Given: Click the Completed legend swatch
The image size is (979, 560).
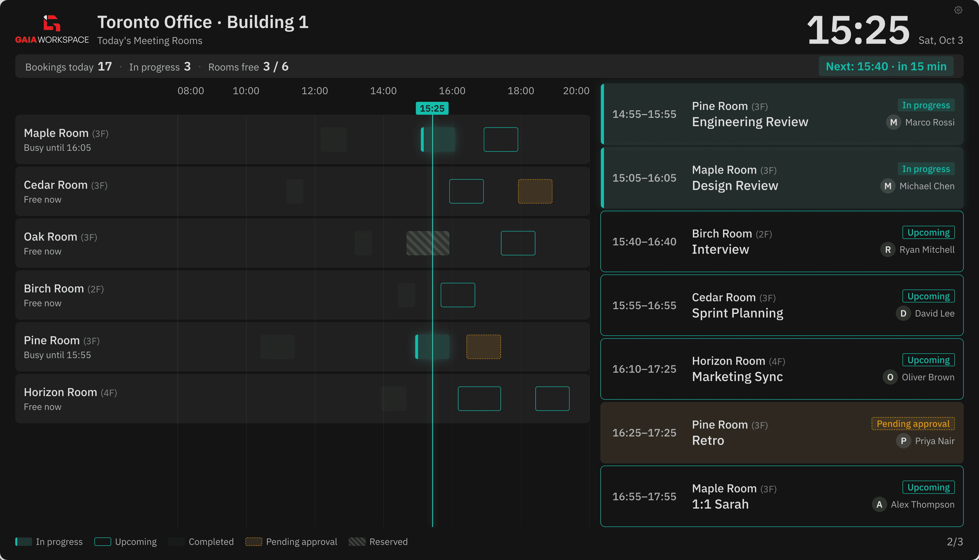Looking at the screenshot, I should 176,542.
